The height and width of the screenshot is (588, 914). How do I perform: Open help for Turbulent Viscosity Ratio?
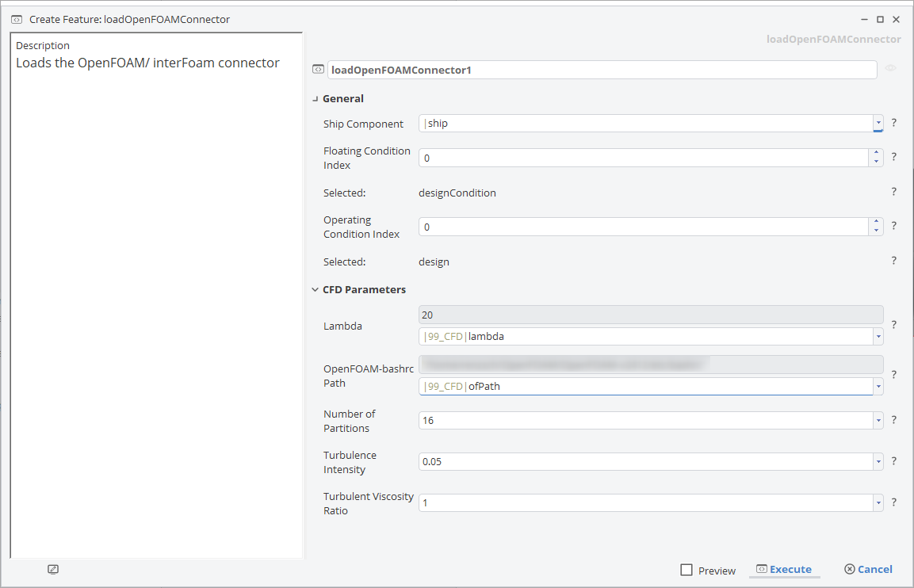click(893, 502)
